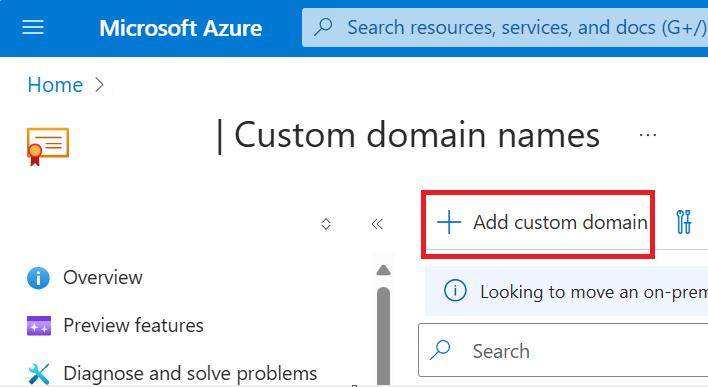Click the directory certificate icon
Image resolution: width=708 pixels, height=387 pixels.
(x=48, y=146)
